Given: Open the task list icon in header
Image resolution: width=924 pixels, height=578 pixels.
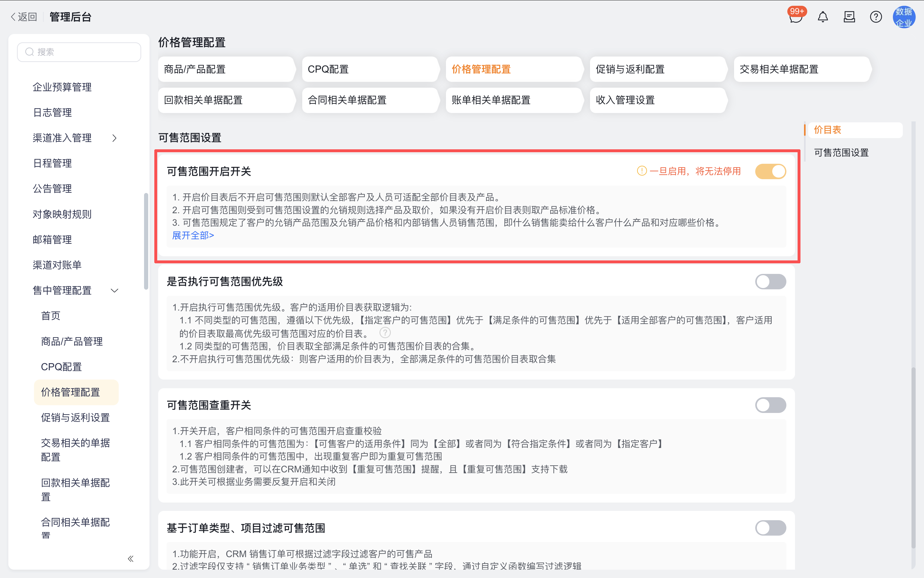Looking at the screenshot, I should click(849, 17).
